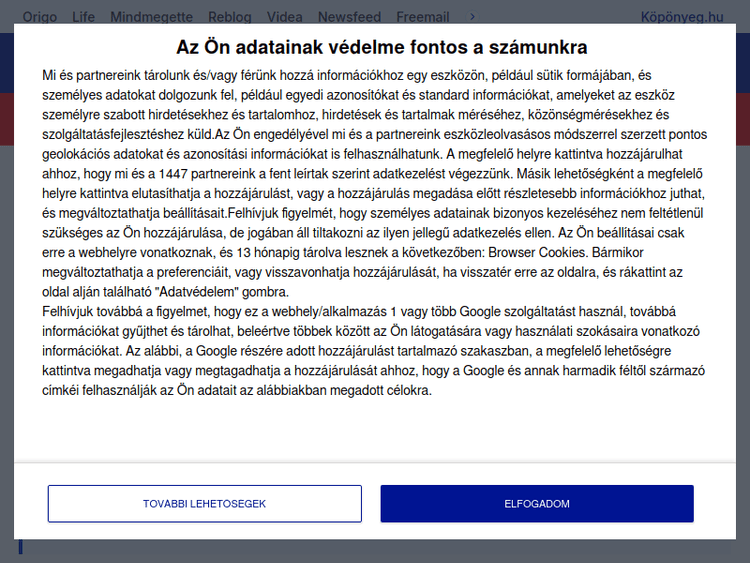Open Freemail from the navigation bar
This screenshot has width=750, height=563.
coord(424,17)
